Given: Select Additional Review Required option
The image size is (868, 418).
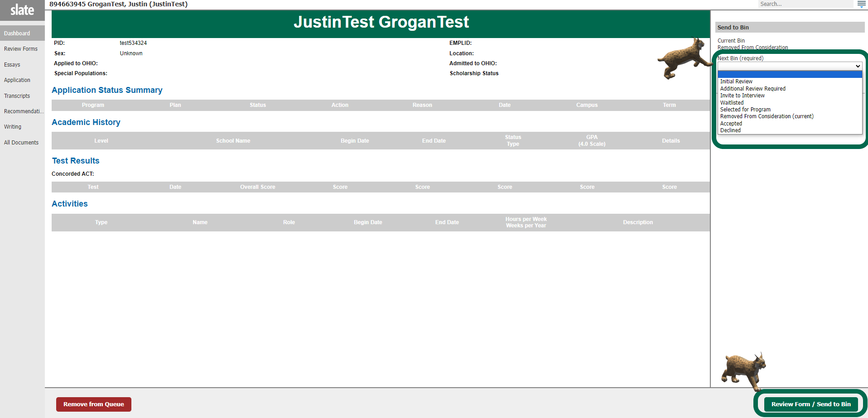Looking at the screenshot, I should pos(790,89).
